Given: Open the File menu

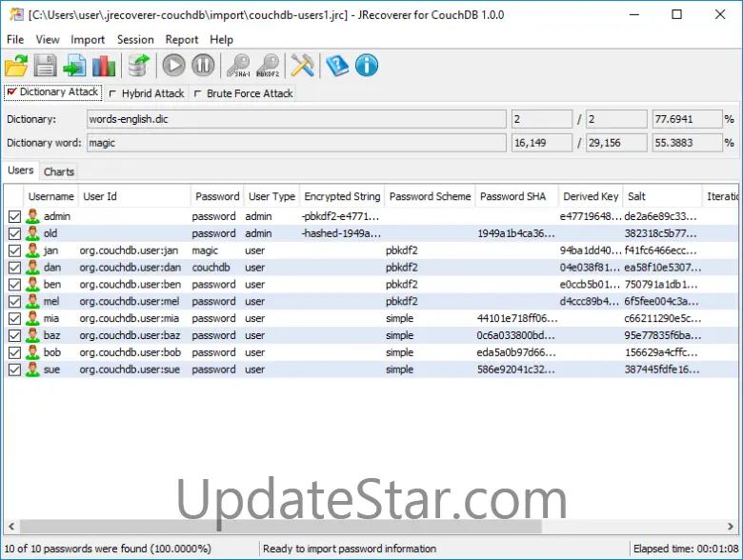Looking at the screenshot, I should (15, 40).
